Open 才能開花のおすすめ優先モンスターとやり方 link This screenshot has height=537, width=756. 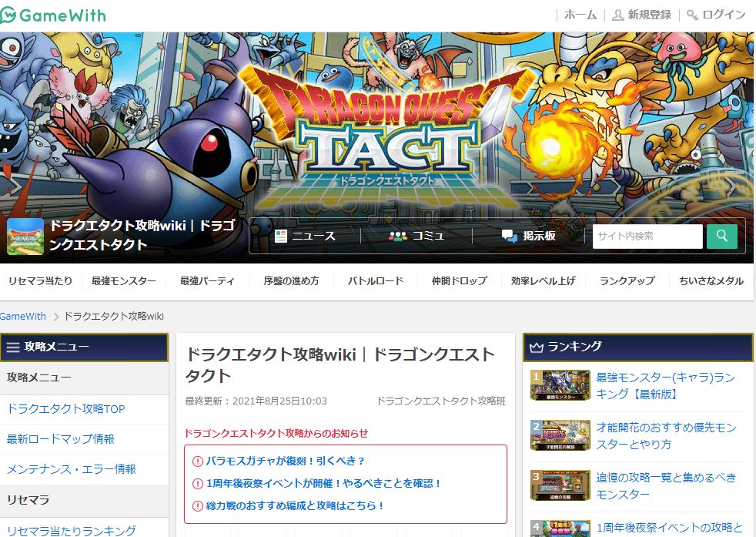[x=666, y=435]
